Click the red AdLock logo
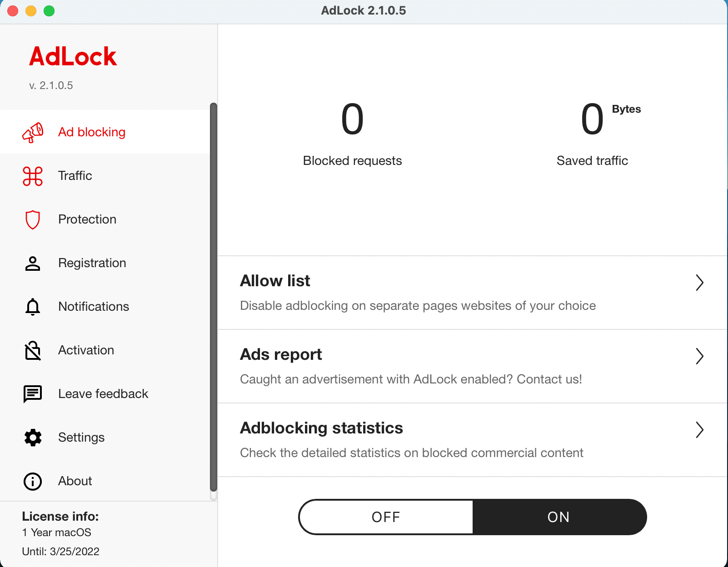728x567 pixels. [73, 56]
